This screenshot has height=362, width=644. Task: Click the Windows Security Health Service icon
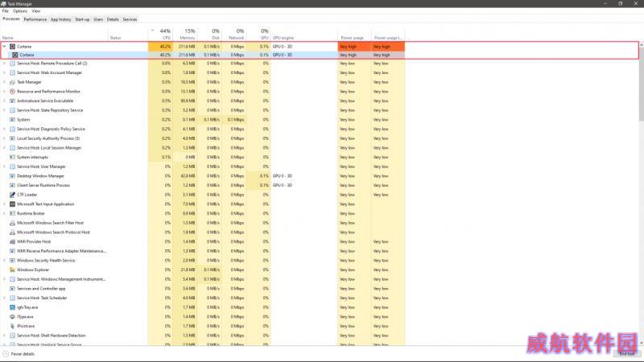[12, 260]
